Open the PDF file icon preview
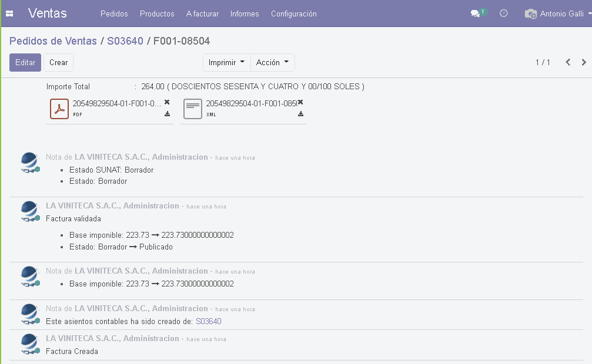The width and height of the screenshot is (592, 364). point(59,109)
